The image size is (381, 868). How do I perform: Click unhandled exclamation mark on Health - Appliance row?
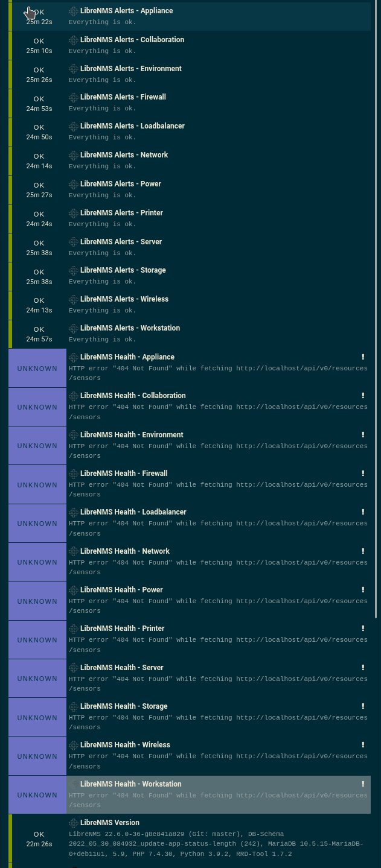tap(363, 357)
